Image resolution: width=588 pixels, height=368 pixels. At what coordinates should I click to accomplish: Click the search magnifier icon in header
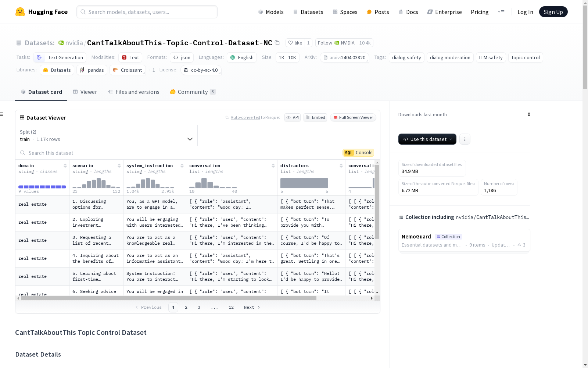(83, 12)
